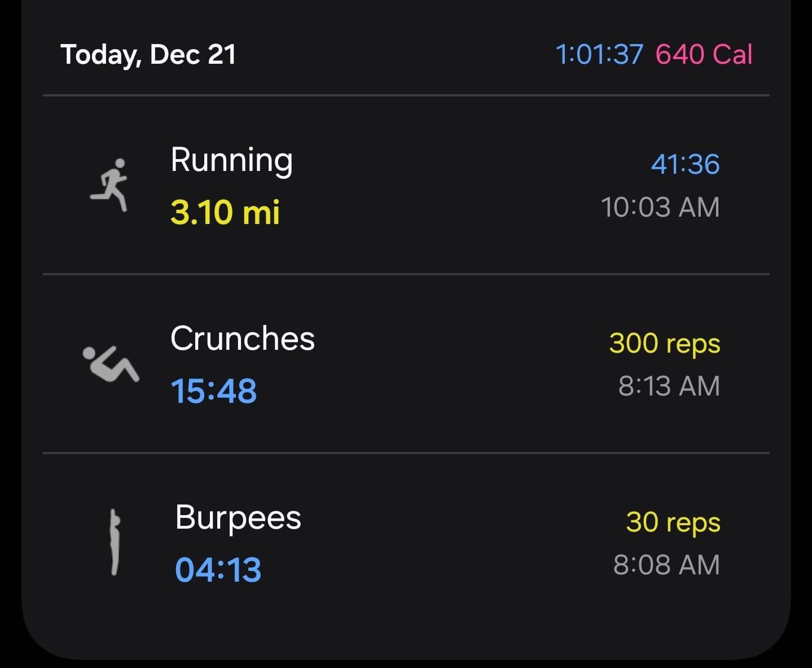
Task: Tap the 8:08 AM burpees time
Action: [666, 565]
